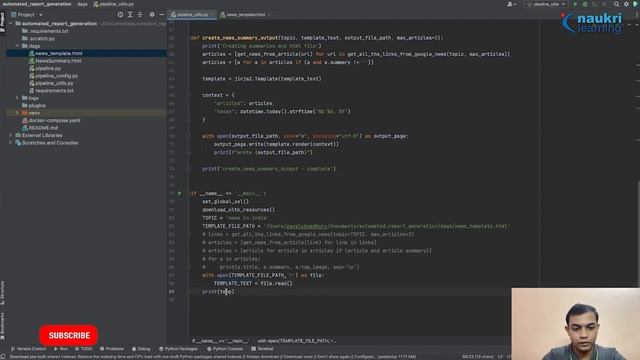Select docker-compose.yaml in project tree
This screenshot has height=360, width=640.
[x=54, y=120]
